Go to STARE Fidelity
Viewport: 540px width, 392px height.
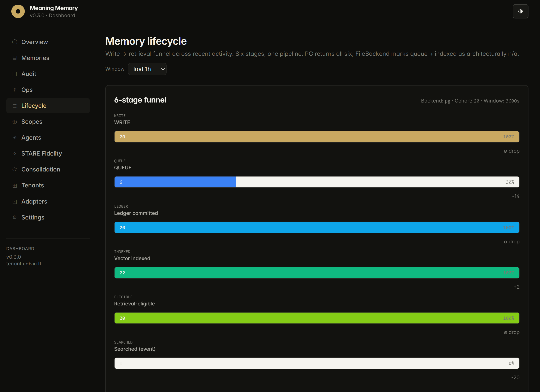coord(48,153)
